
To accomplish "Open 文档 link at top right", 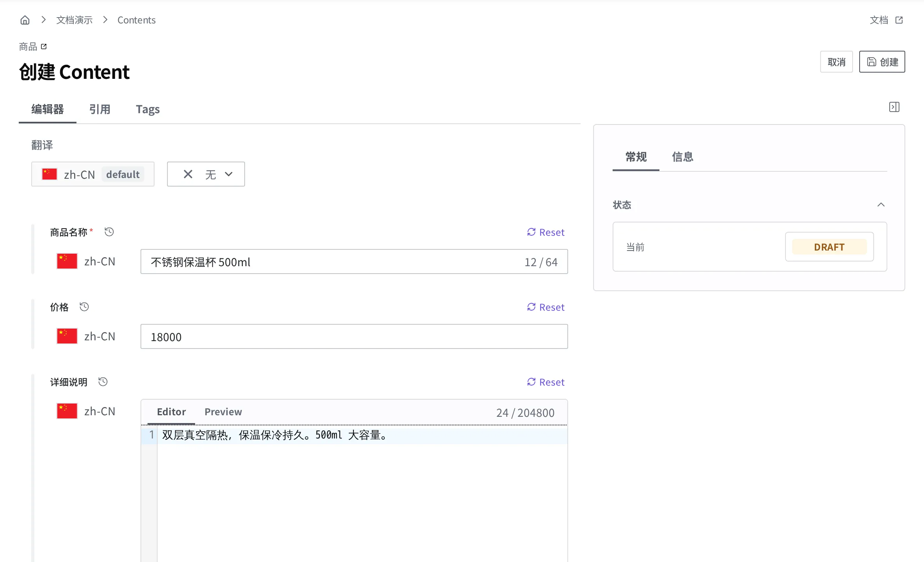I will [x=879, y=20].
